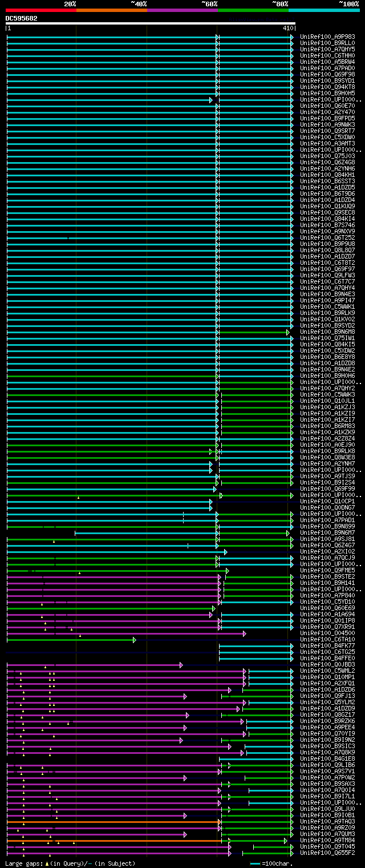Select the UniRef100_A2XIQ2 label
The width and height of the screenshot is (365, 868).
click(328, 551)
